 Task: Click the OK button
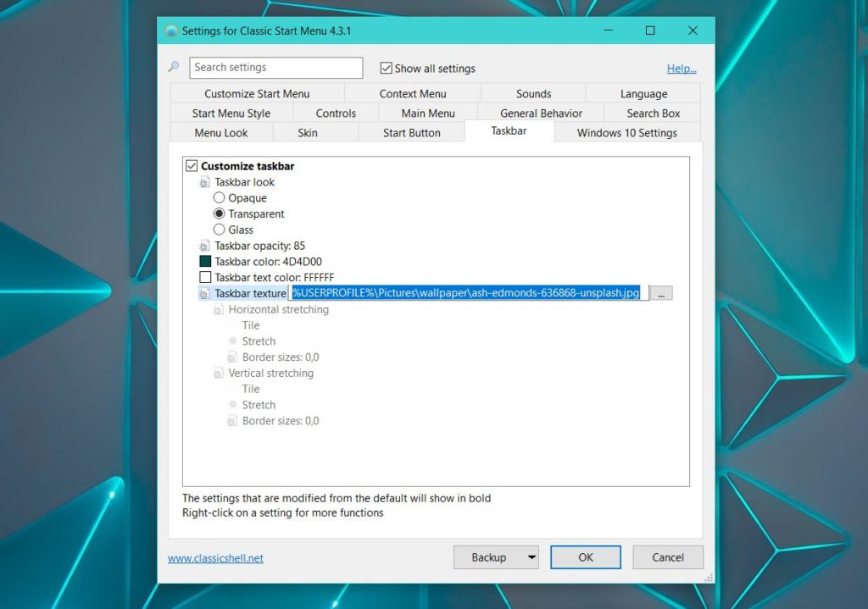coord(585,557)
